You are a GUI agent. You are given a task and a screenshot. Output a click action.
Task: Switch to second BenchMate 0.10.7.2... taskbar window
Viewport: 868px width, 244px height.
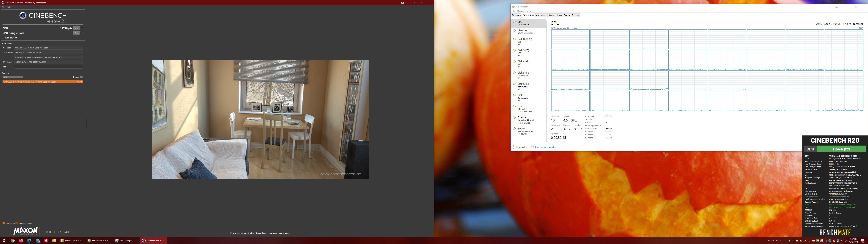click(99, 241)
